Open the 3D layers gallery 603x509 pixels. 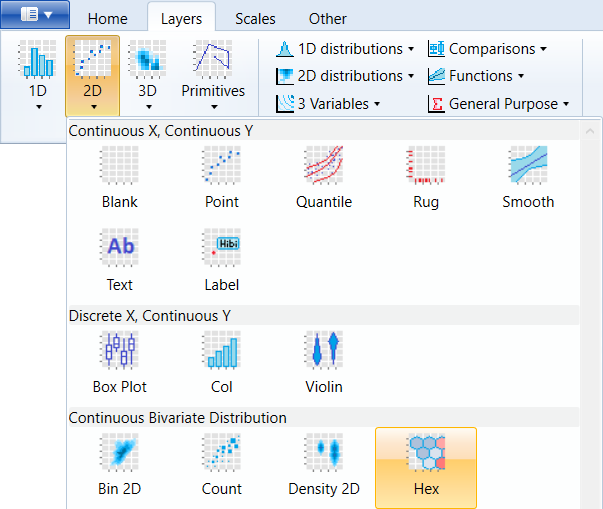point(148,75)
